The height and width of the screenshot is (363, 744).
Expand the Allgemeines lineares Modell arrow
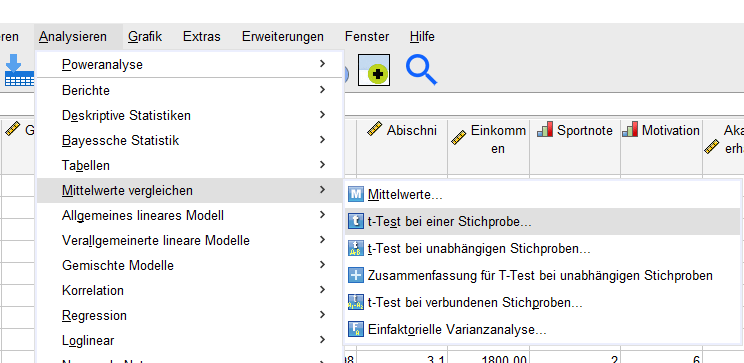[323, 215]
